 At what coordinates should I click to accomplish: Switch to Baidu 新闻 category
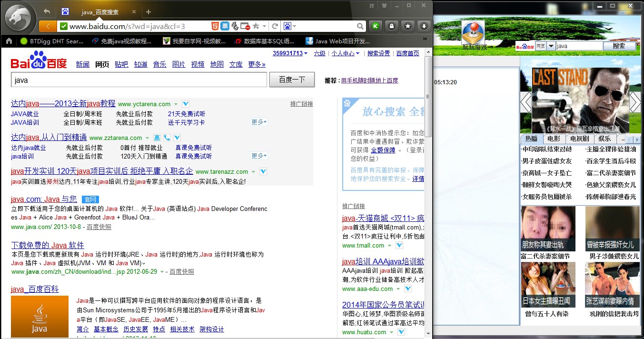coord(83,64)
